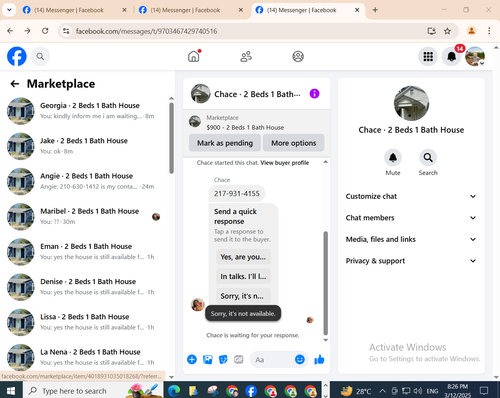The width and height of the screenshot is (500, 398).
Task: Open the Facebook search icon
Action: pos(40,56)
